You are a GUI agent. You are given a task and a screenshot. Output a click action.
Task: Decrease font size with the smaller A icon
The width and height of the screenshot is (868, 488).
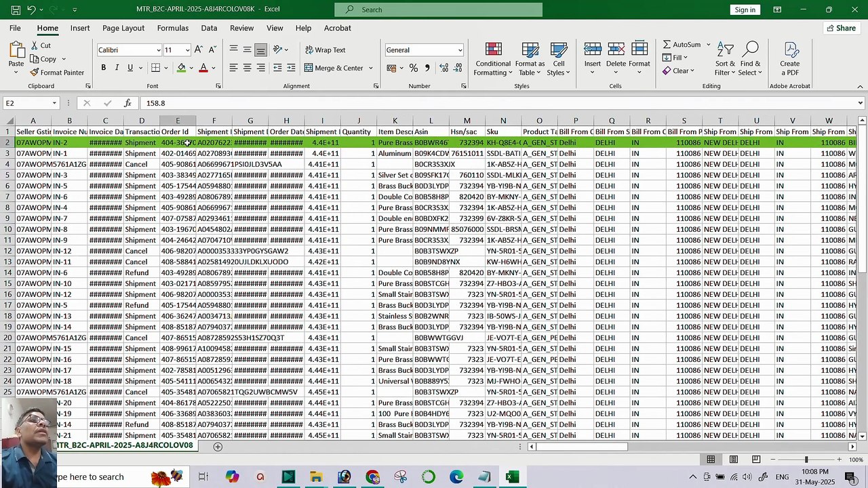[212, 49]
